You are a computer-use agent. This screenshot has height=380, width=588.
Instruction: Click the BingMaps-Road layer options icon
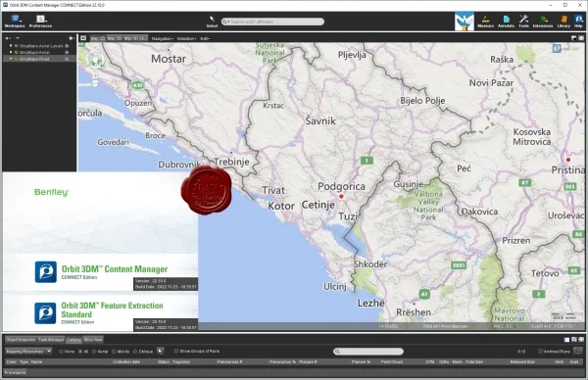coord(67,59)
